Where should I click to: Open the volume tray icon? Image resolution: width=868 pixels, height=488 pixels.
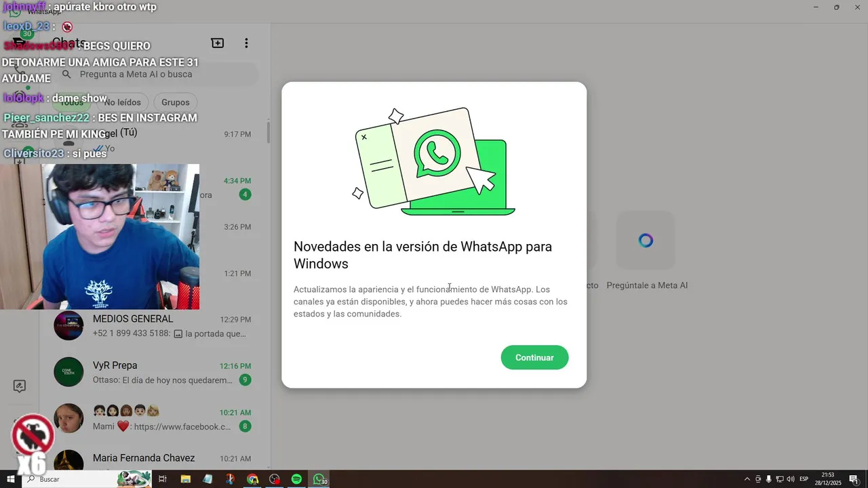(791, 479)
